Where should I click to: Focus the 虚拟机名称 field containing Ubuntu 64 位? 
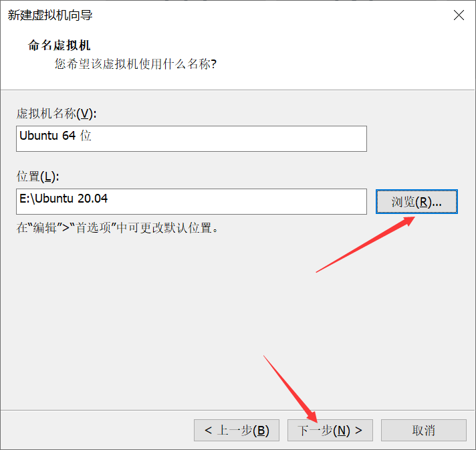pyautogui.click(x=191, y=139)
